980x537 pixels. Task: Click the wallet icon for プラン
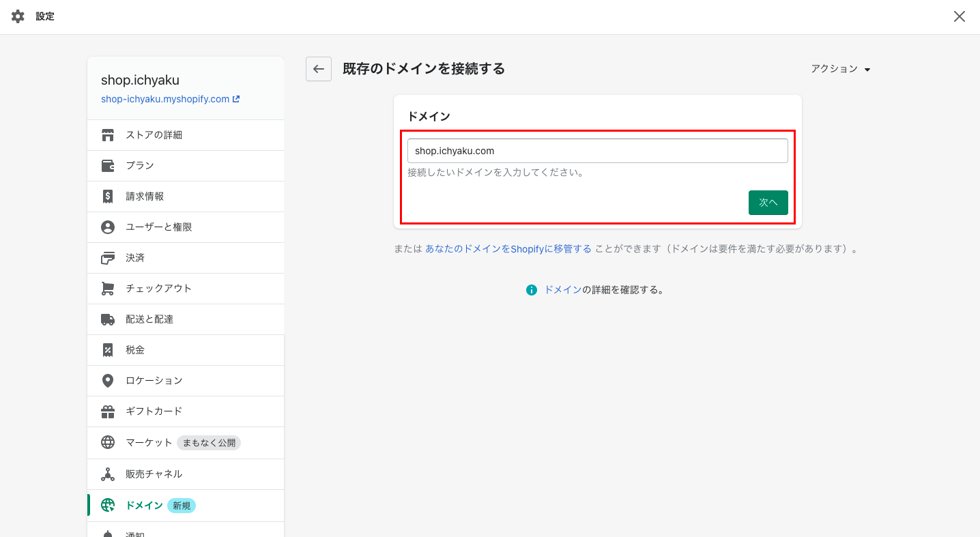tap(108, 166)
